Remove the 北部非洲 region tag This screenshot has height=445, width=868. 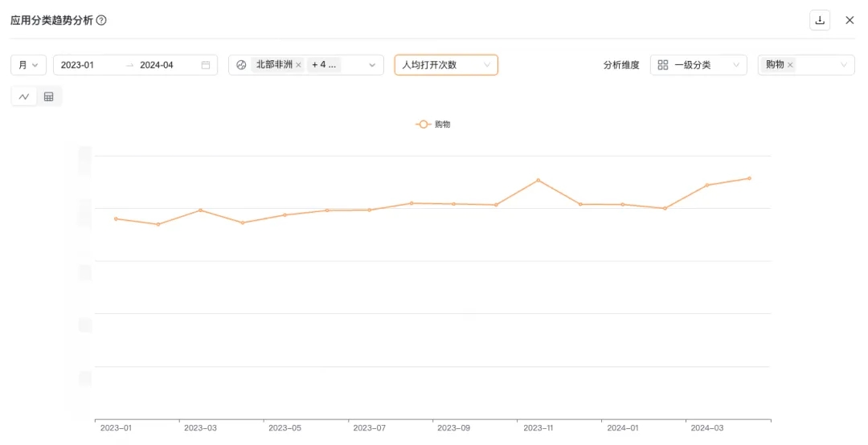tap(298, 65)
